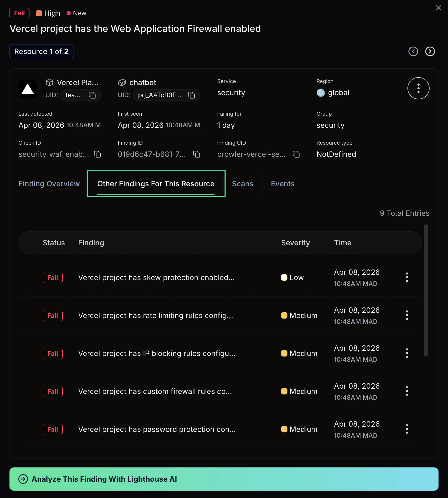Click the '9 Total Entries' count
The image size is (448, 498).
405,213
